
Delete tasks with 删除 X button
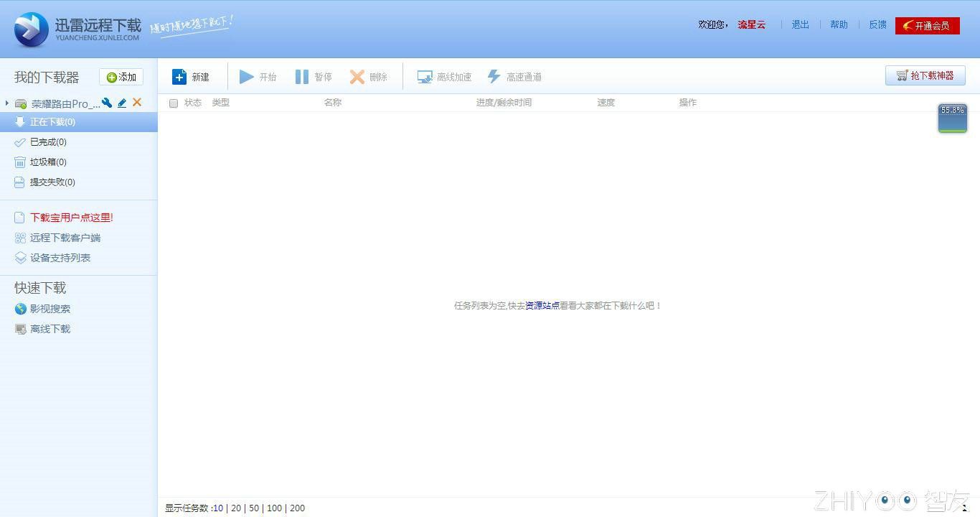point(368,77)
